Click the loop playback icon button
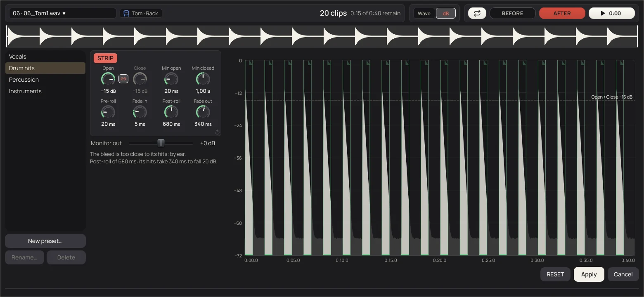 (x=477, y=13)
